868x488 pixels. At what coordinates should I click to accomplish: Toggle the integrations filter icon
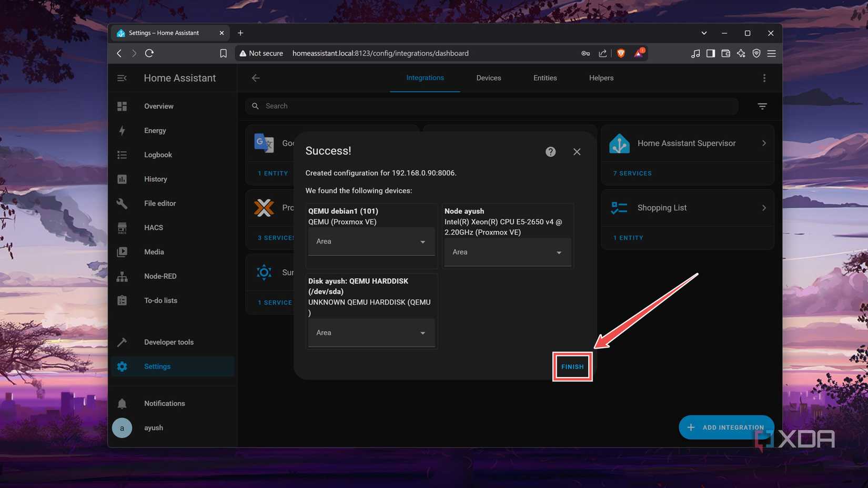(762, 106)
